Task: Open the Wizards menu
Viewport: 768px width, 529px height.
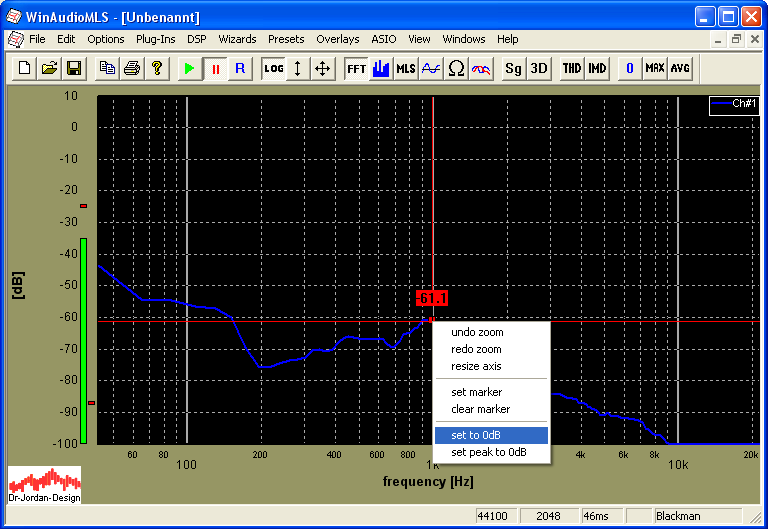Action: pos(237,39)
